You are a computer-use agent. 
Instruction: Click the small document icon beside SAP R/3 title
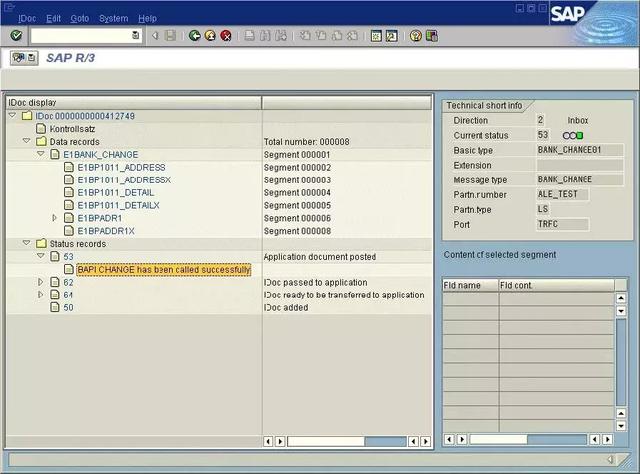(x=32, y=58)
